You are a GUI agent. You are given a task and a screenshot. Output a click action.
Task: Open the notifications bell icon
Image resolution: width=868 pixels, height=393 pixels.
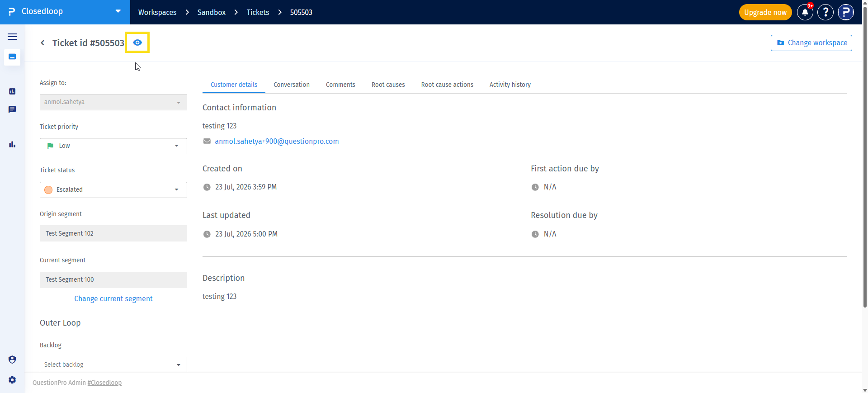pos(805,12)
